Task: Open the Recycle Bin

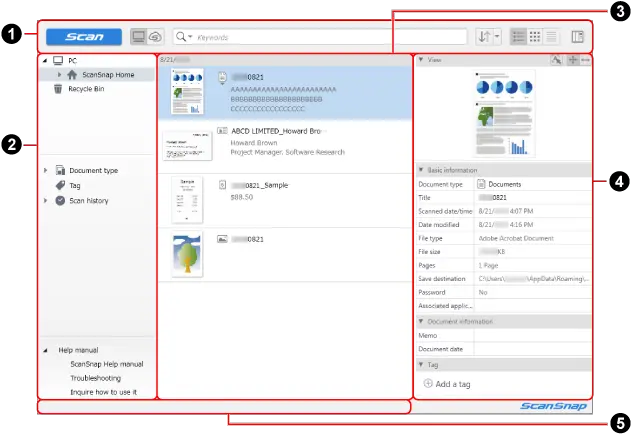Action: [86, 89]
